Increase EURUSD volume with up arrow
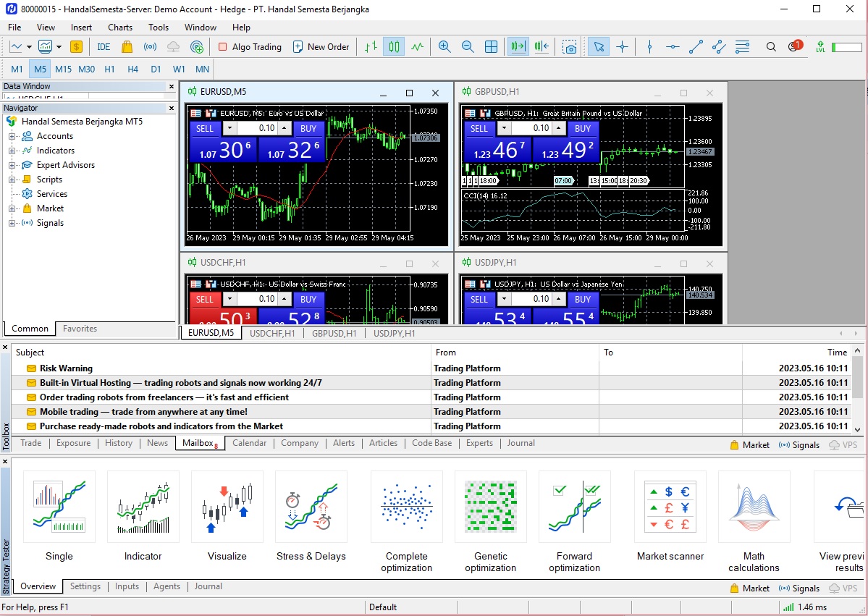This screenshot has height=616, width=868. coord(285,128)
